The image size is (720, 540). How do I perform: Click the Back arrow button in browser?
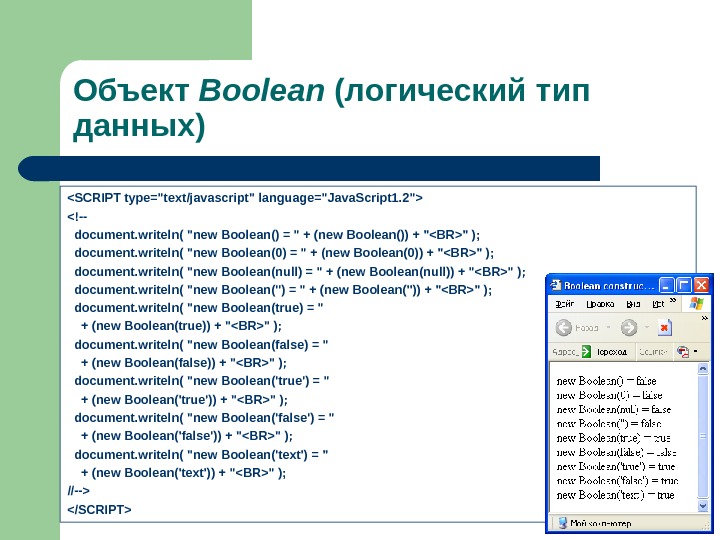(x=563, y=328)
